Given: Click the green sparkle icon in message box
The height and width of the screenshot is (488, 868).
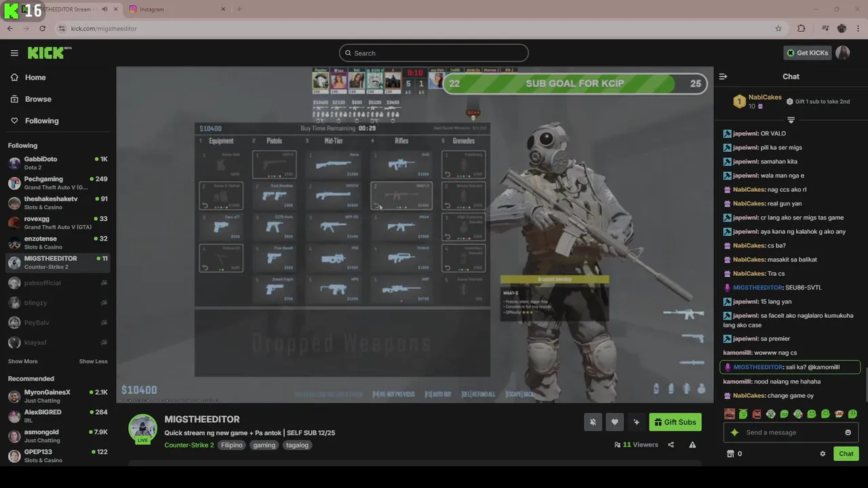Looking at the screenshot, I should [734, 432].
